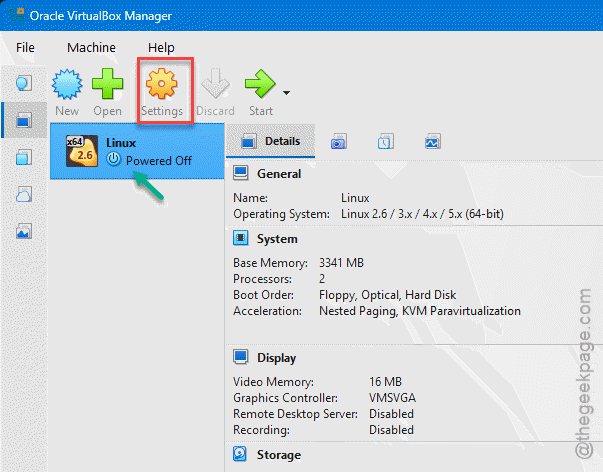Click the Video Memory 16 MB value
Image resolution: width=603 pixels, height=472 pixels.
pyautogui.click(x=385, y=382)
